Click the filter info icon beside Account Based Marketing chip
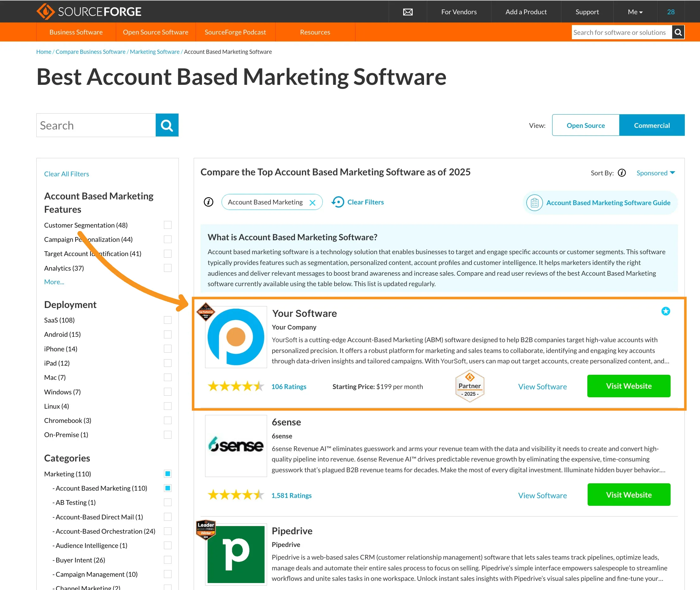700x590 pixels. click(x=208, y=202)
